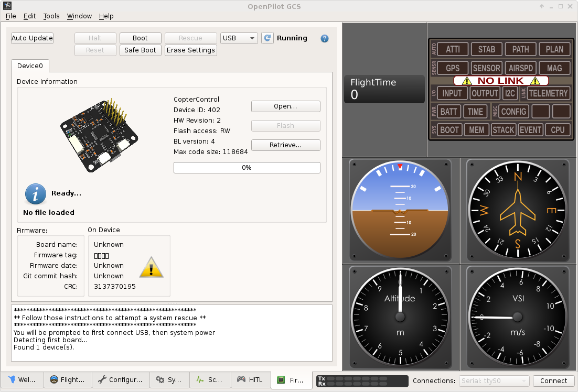578x392 pixels.
Task: Click the PATH system health indicator
Action: coord(520,49)
